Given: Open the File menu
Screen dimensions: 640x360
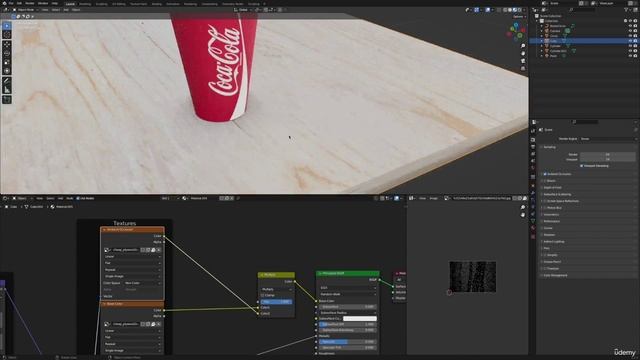Looking at the screenshot, I should coord(11,3).
